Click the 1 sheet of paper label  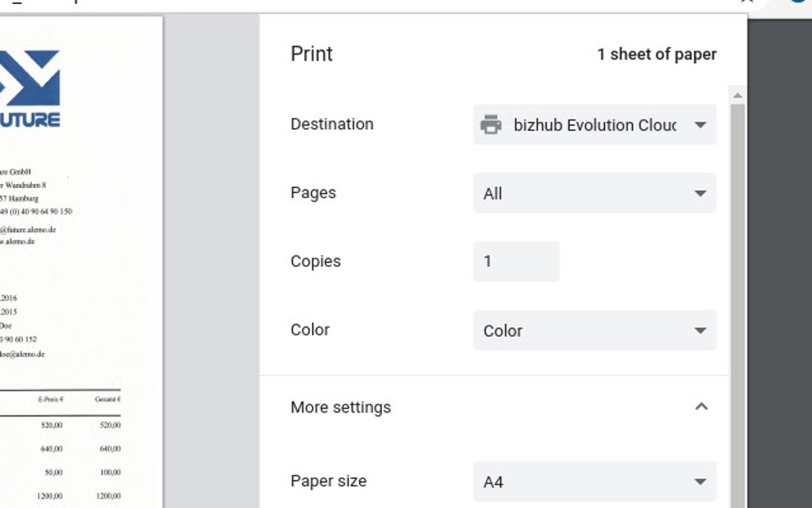(x=657, y=54)
